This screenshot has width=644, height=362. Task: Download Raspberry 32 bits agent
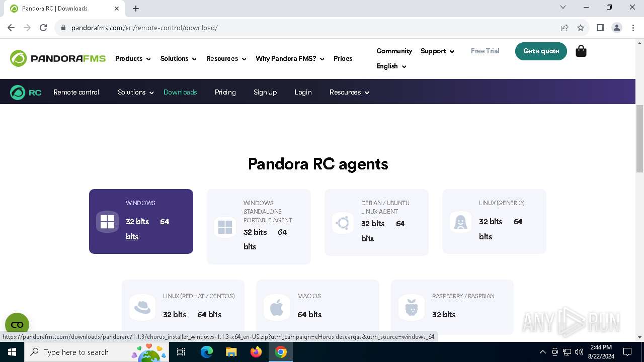point(444,315)
